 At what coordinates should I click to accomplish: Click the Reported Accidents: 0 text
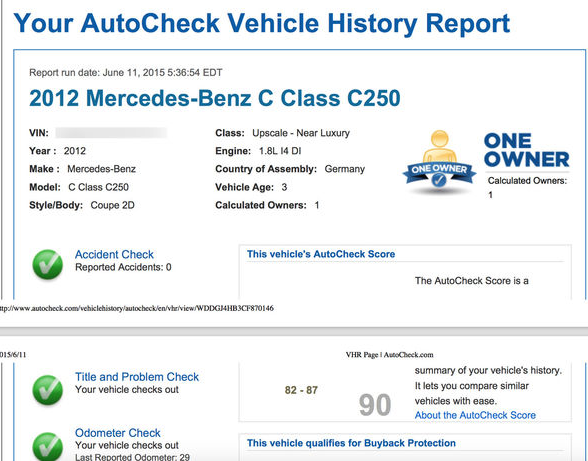tap(123, 267)
